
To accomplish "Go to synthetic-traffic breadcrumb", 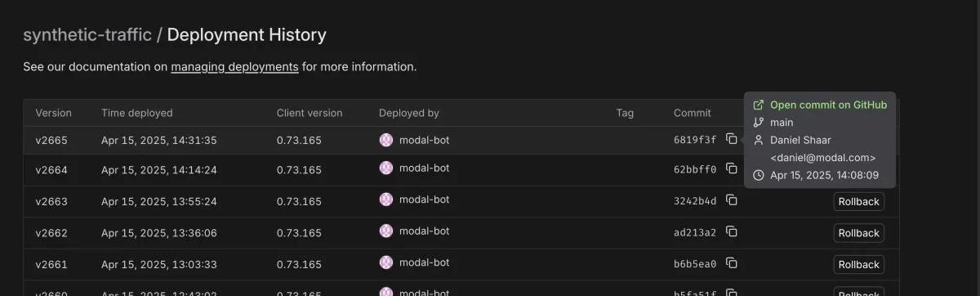I will point(87,34).
